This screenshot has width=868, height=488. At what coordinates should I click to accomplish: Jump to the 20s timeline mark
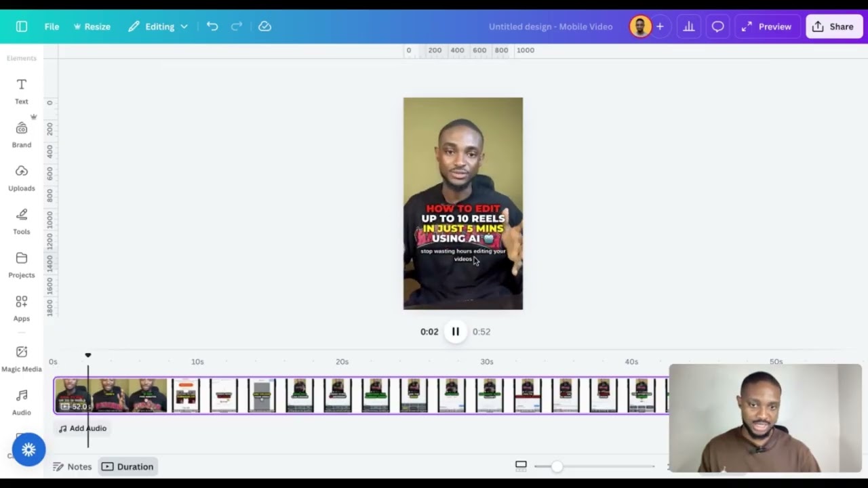[342, 362]
